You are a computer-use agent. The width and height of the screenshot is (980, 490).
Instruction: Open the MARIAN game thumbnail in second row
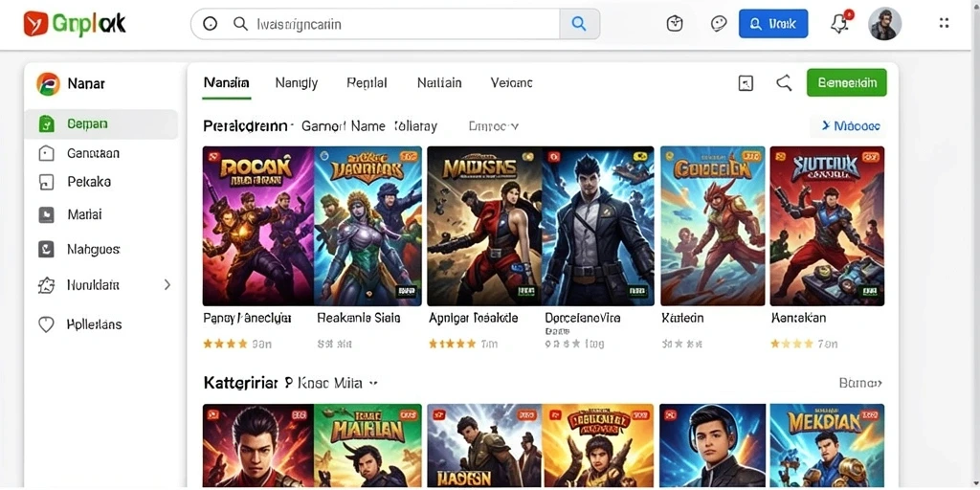click(x=367, y=446)
